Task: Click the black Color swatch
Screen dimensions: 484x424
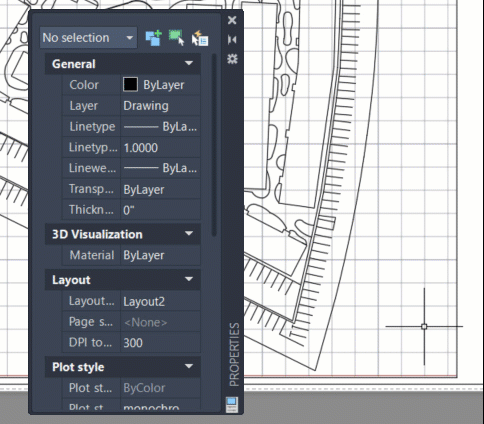Action: pyautogui.click(x=130, y=84)
